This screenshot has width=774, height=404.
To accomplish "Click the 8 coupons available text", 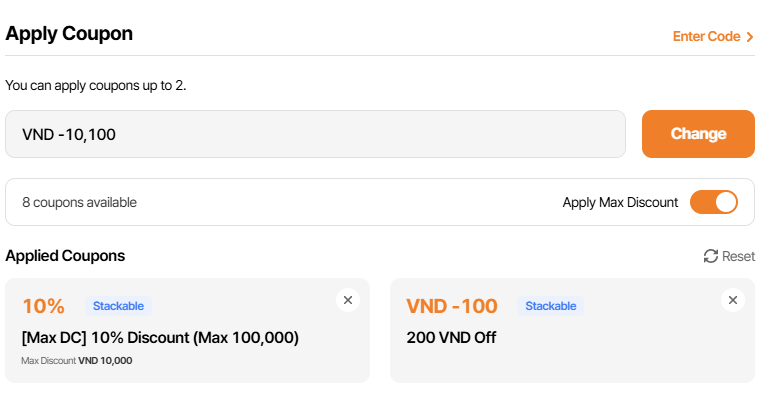I will coord(80,202).
